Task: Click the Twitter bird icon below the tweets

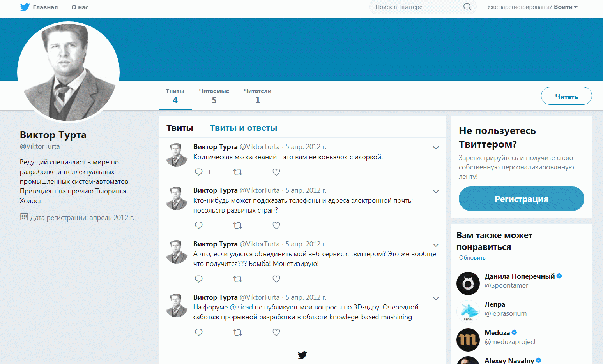Action: [302, 355]
